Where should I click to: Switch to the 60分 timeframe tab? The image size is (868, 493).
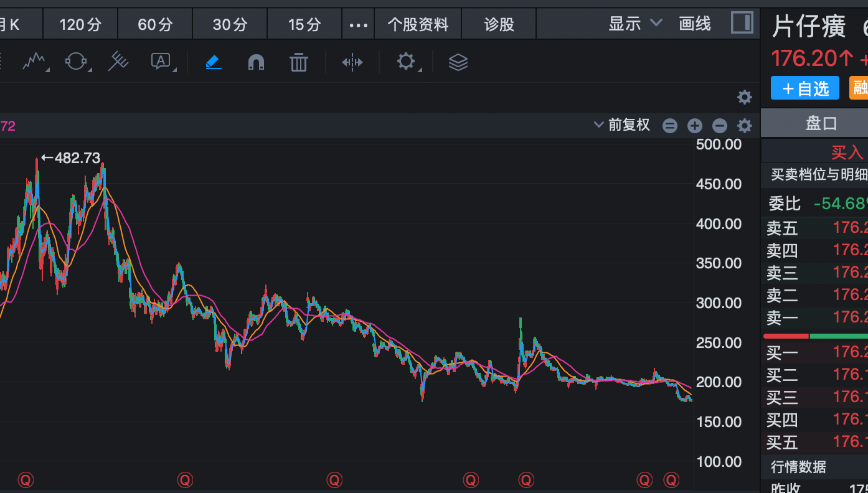point(155,24)
